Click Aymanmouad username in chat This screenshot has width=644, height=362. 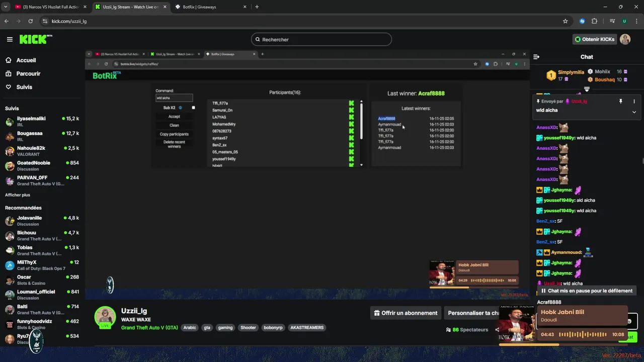click(x=566, y=252)
